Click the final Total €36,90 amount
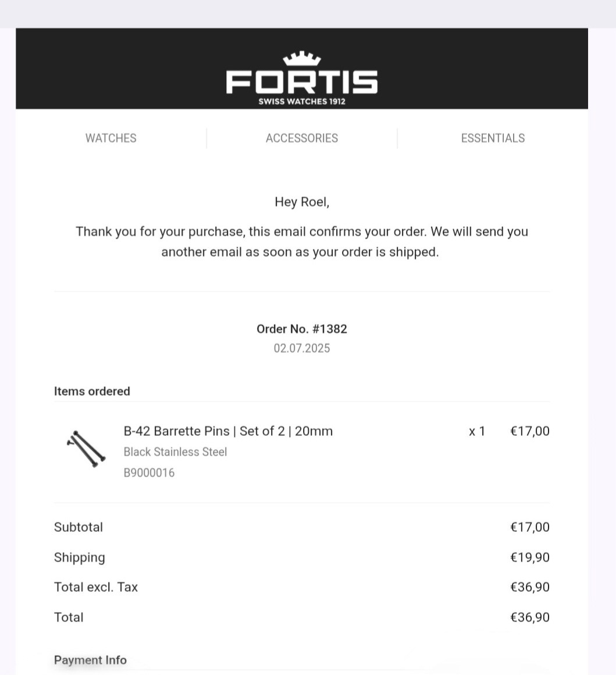The image size is (616, 675). tap(530, 617)
